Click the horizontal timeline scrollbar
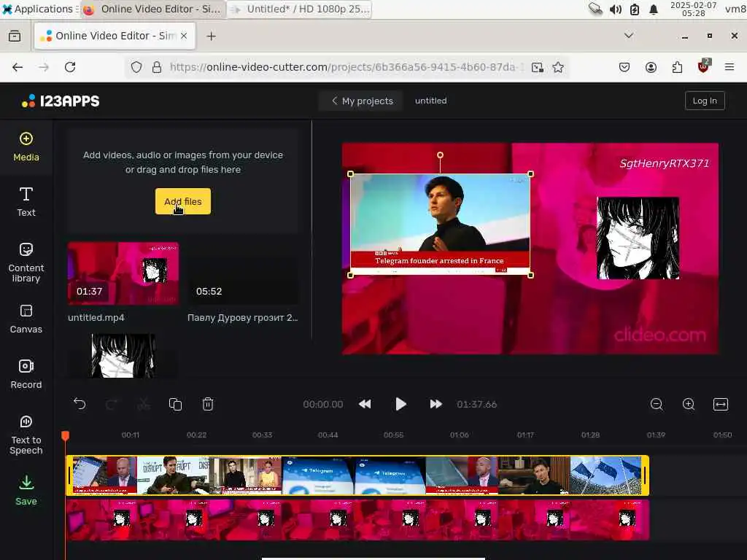 (373, 559)
